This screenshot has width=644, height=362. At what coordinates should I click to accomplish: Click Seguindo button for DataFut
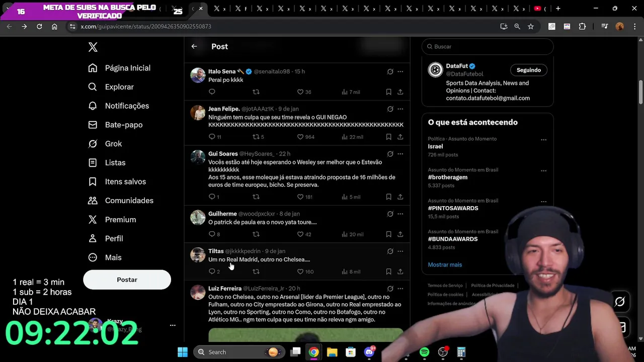(528, 70)
